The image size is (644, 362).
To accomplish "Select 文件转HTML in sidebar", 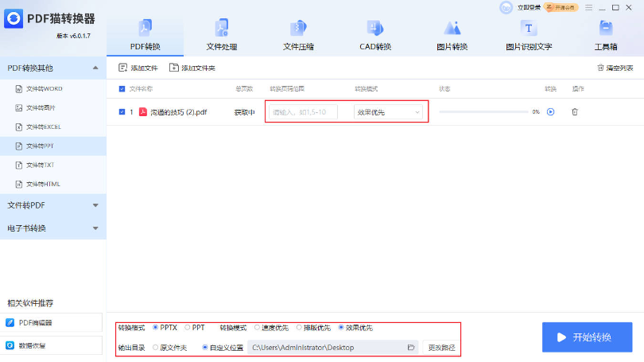I will click(x=53, y=184).
